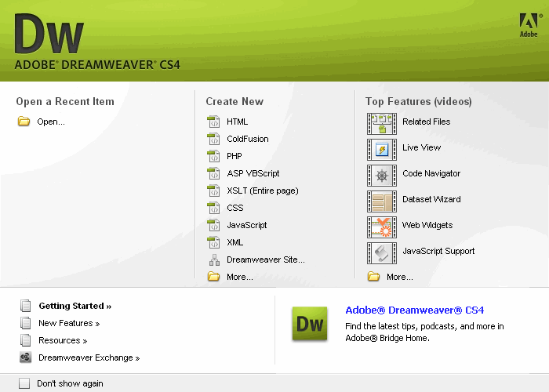Click the Code Navigator video icon

382,176
